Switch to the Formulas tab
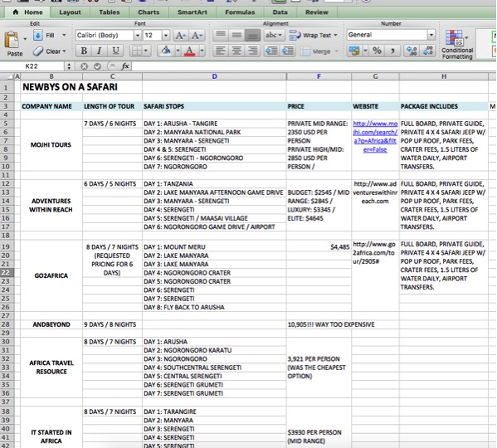497x448 pixels. pos(240,12)
